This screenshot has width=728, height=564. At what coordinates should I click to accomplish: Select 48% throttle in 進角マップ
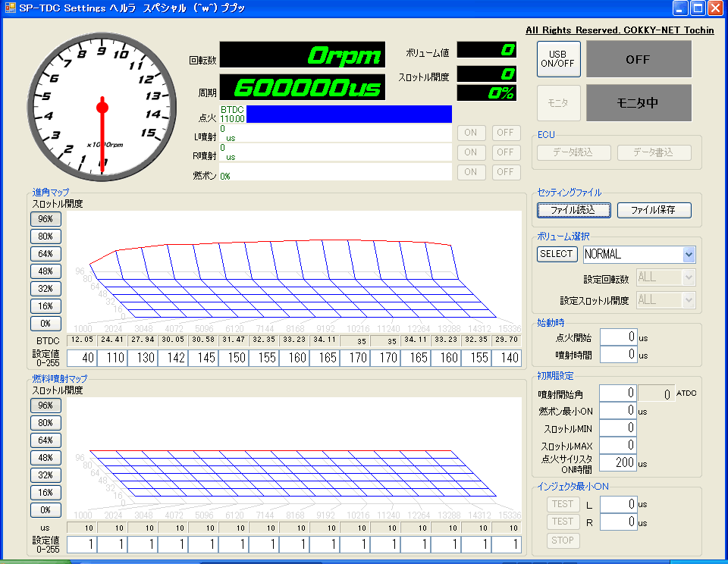45,271
